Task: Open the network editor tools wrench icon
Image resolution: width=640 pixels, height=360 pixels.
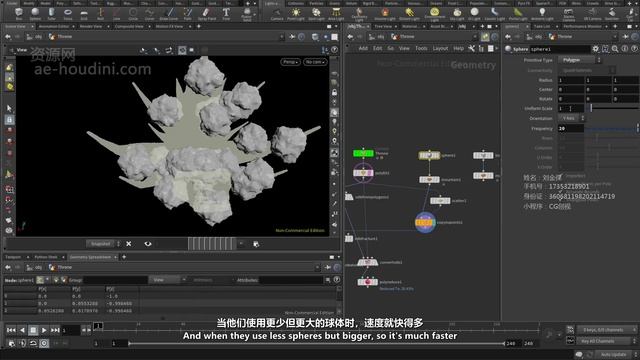Action: [471, 49]
